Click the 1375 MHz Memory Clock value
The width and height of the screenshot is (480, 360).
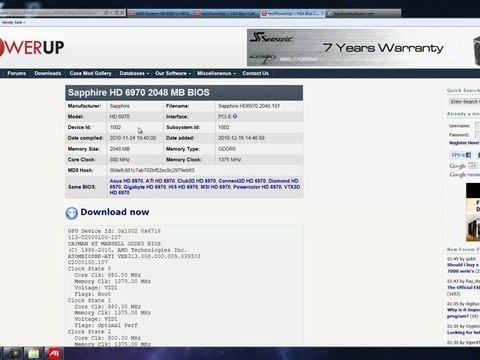click(x=229, y=160)
